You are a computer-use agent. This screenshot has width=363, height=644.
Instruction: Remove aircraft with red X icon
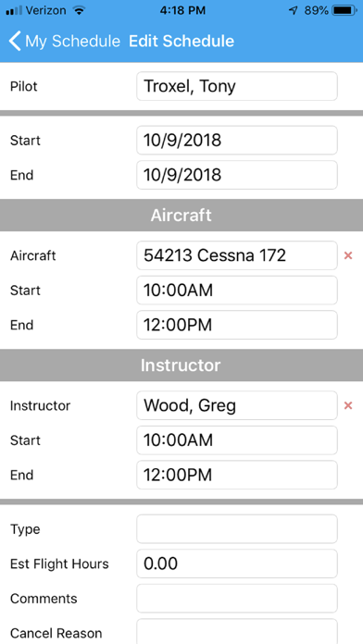348,255
